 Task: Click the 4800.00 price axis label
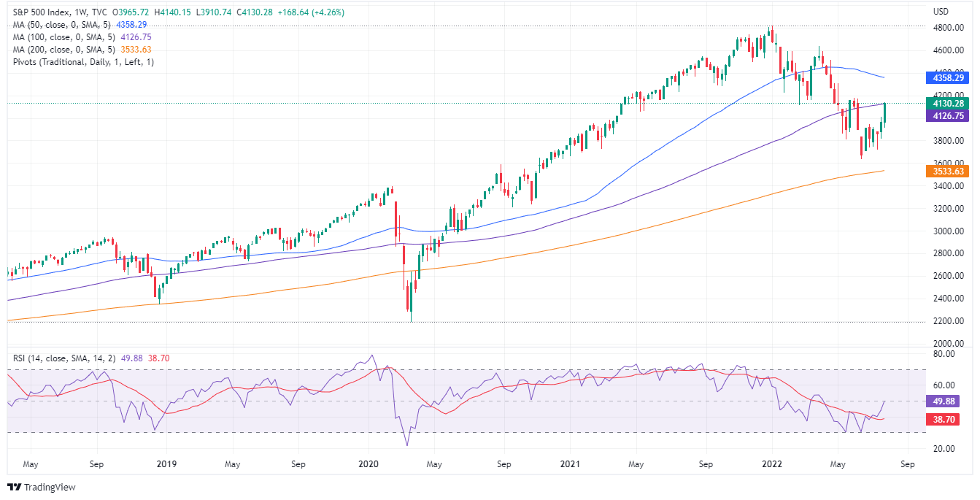pos(946,28)
